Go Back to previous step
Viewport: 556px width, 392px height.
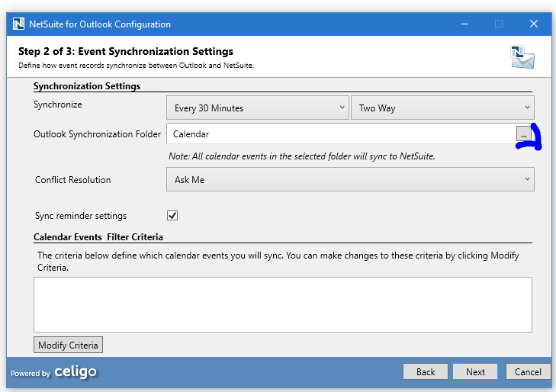[426, 372]
